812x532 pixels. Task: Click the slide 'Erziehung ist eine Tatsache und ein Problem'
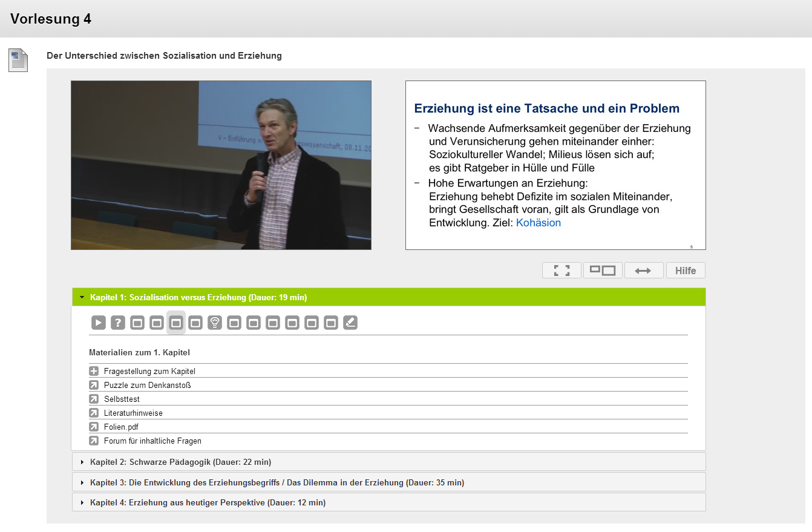click(555, 165)
